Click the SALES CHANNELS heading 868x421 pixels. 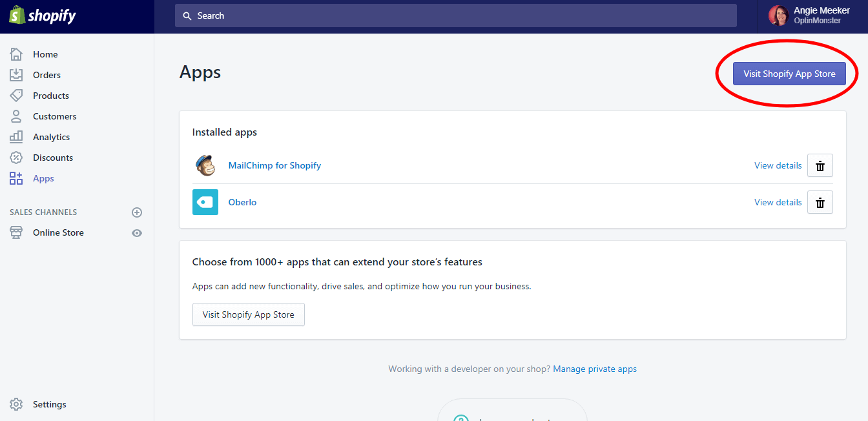43,212
